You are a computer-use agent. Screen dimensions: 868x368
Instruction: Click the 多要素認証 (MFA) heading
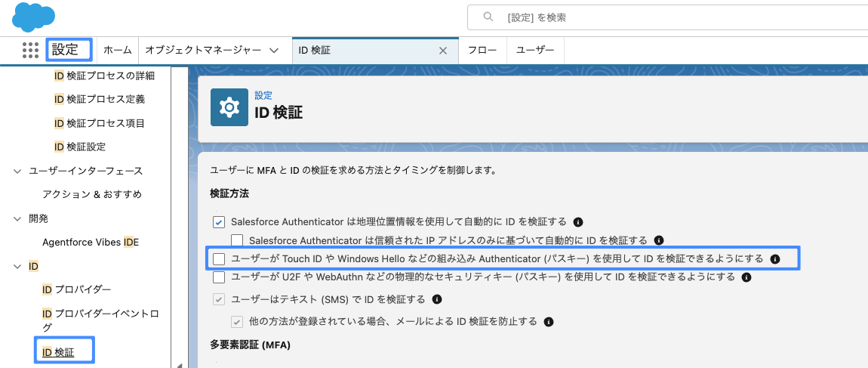[x=251, y=345]
